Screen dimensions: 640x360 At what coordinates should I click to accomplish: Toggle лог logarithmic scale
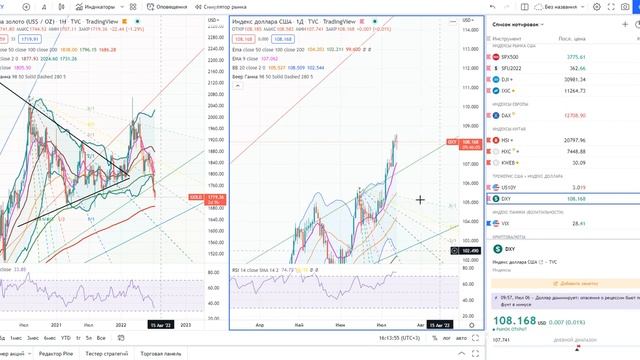point(447,338)
